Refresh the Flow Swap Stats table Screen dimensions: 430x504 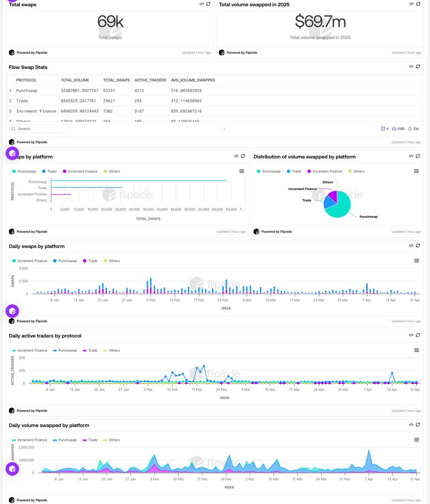click(417, 66)
